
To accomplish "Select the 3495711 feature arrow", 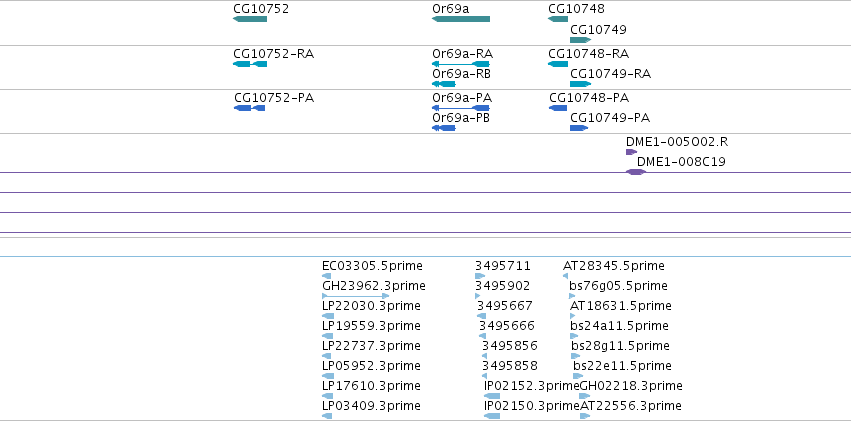I will [x=480, y=276].
